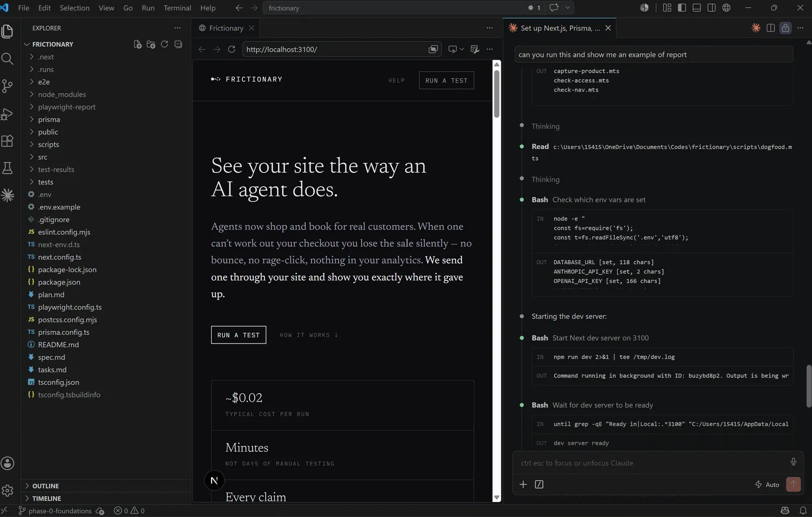The image size is (812, 517).
Task: Open the Extensions view
Action: click(8, 141)
